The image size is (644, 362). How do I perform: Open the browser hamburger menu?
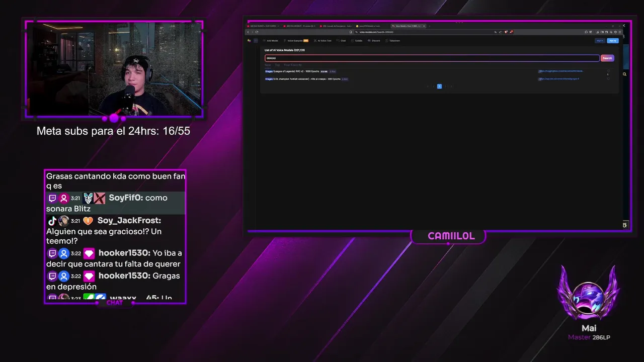pyautogui.click(x=620, y=32)
